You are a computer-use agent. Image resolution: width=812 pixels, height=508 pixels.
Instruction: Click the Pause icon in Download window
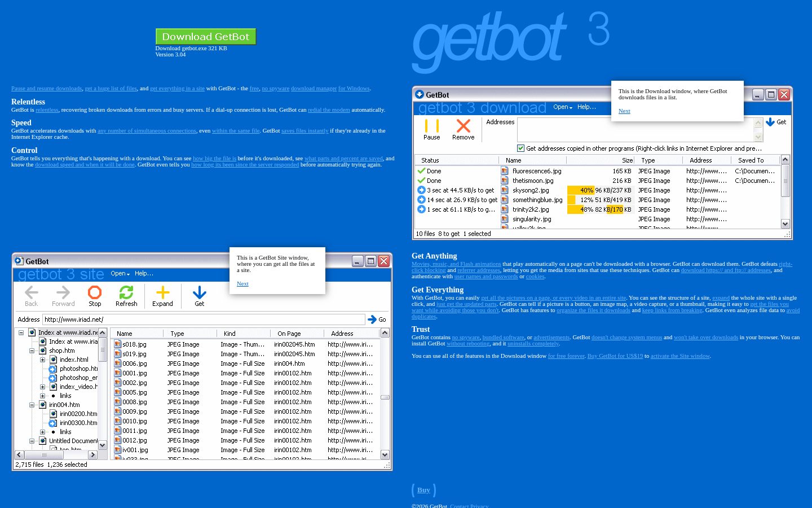point(432,126)
